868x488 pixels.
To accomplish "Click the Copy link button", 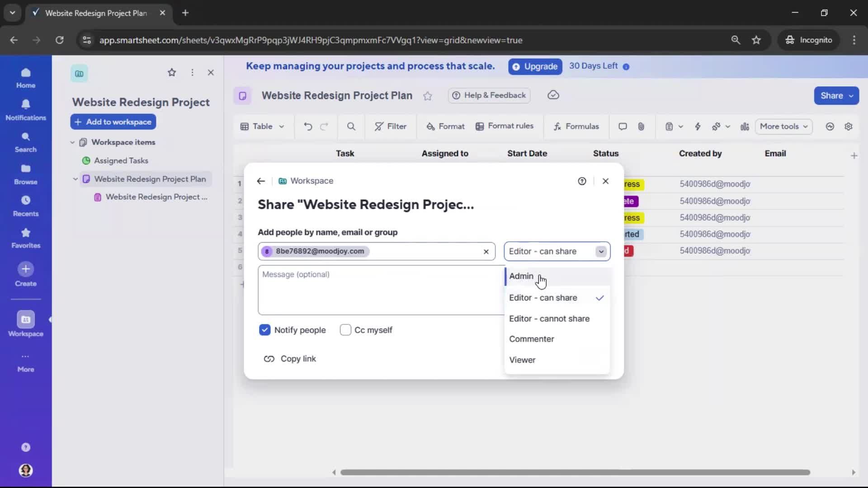I will point(290,358).
